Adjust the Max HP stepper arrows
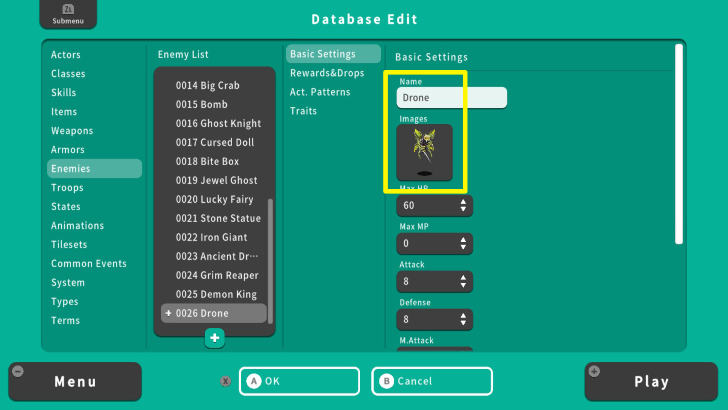 coord(463,205)
